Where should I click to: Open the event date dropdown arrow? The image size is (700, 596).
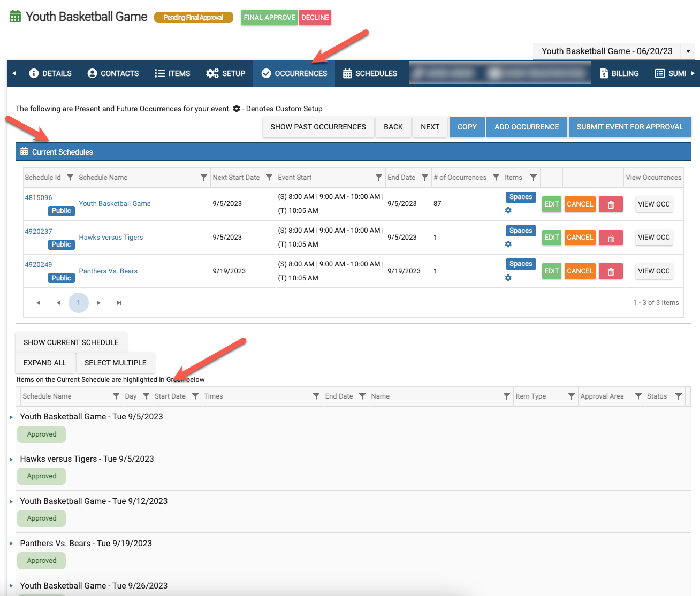coord(688,51)
